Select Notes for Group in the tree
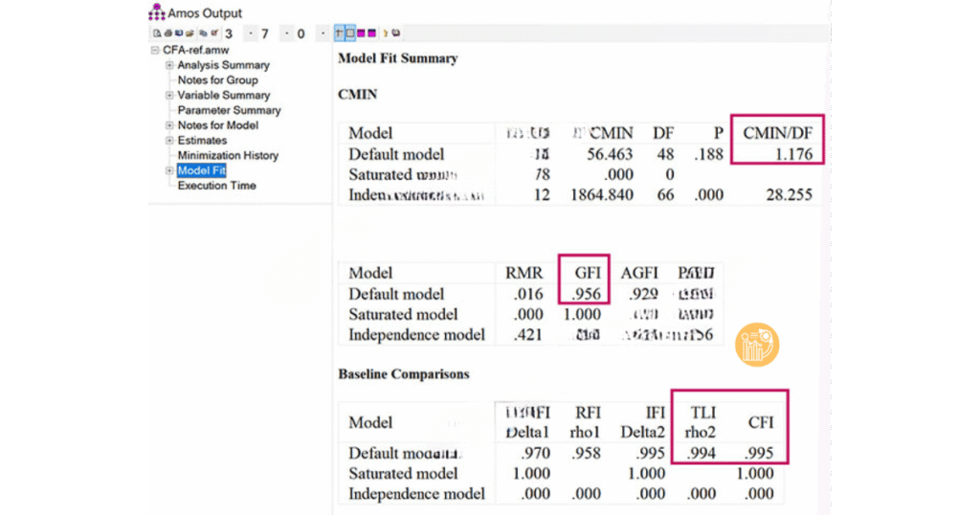This screenshot has height=515, width=980. pos(217,80)
